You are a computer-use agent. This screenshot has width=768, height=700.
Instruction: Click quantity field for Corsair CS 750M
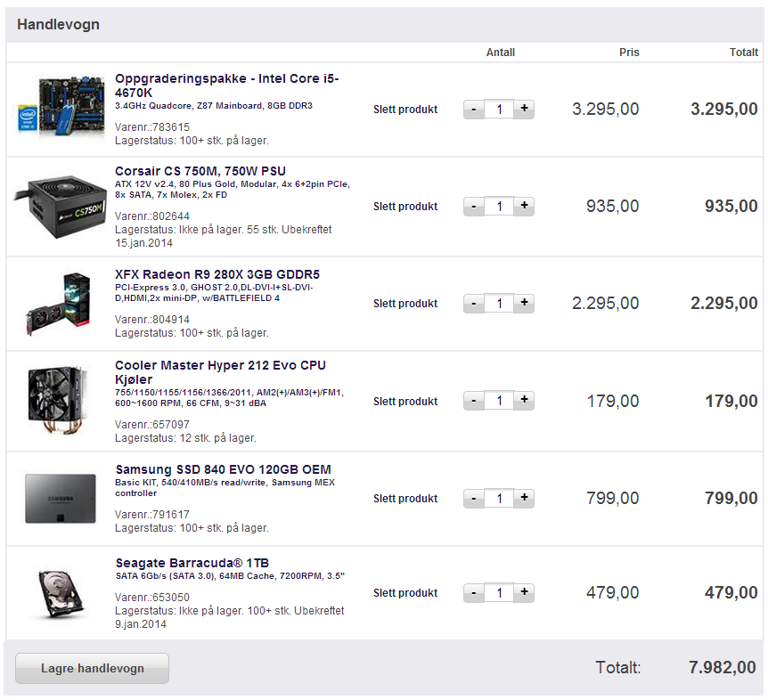coord(499,206)
